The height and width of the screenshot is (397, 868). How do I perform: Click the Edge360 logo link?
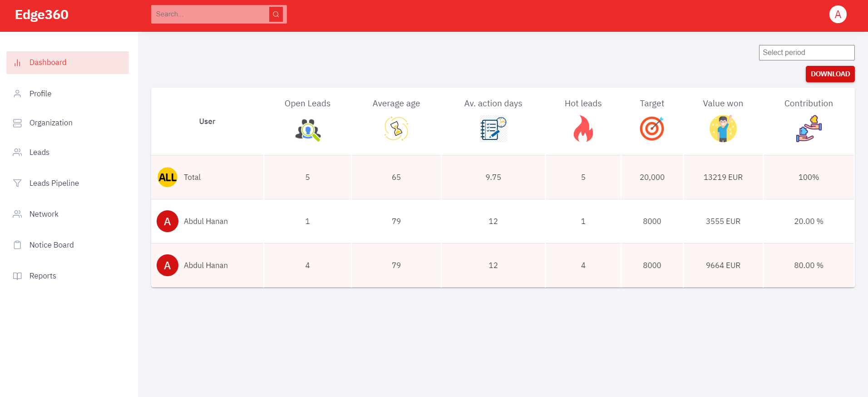coord(42,15)
